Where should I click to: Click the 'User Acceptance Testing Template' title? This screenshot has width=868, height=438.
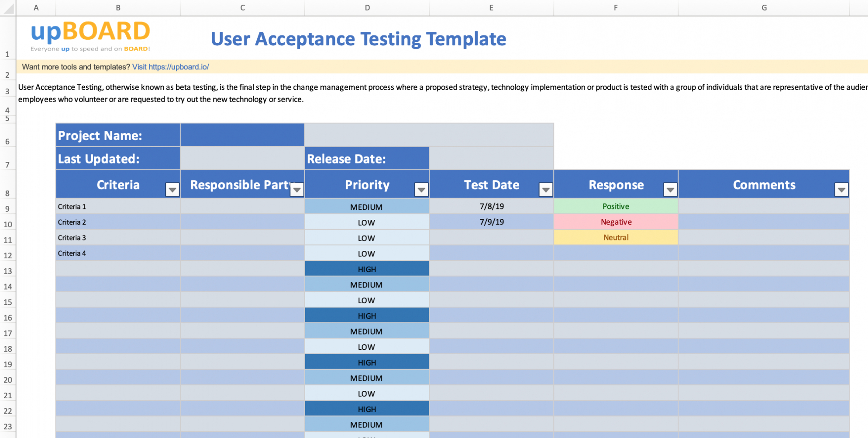point(358,39)
